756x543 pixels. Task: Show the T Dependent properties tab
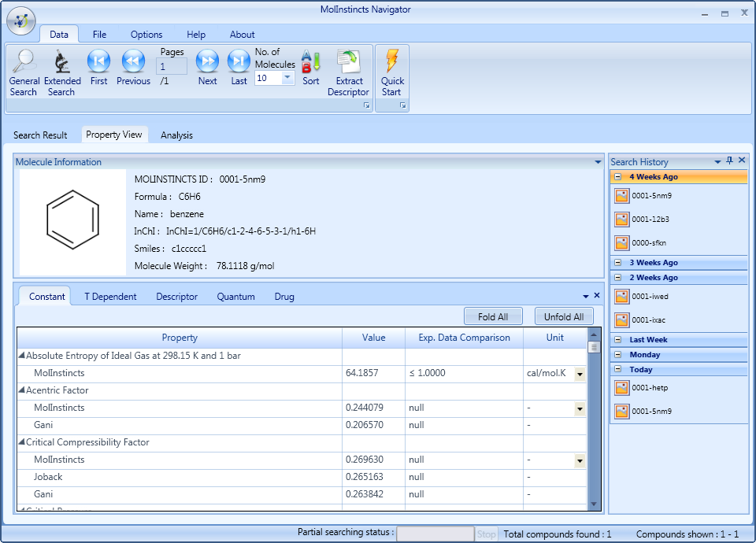[110, 297]
